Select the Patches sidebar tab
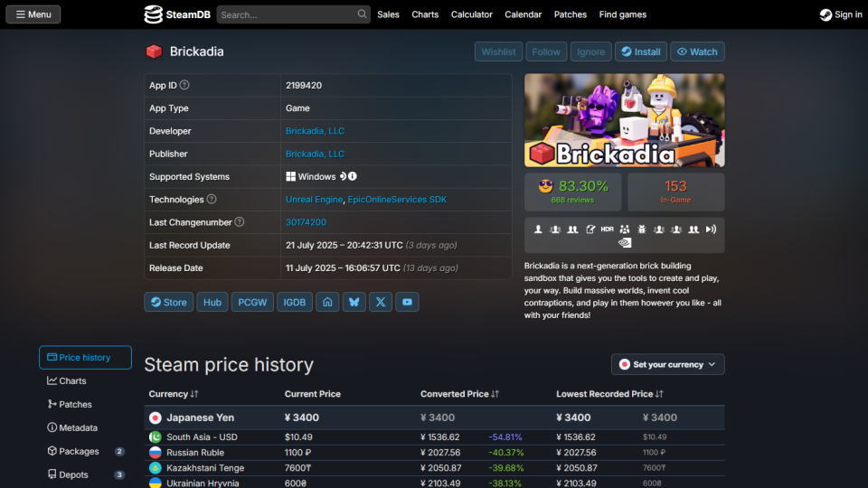This screenshot has height=488, width=868. tap(85, 405)
